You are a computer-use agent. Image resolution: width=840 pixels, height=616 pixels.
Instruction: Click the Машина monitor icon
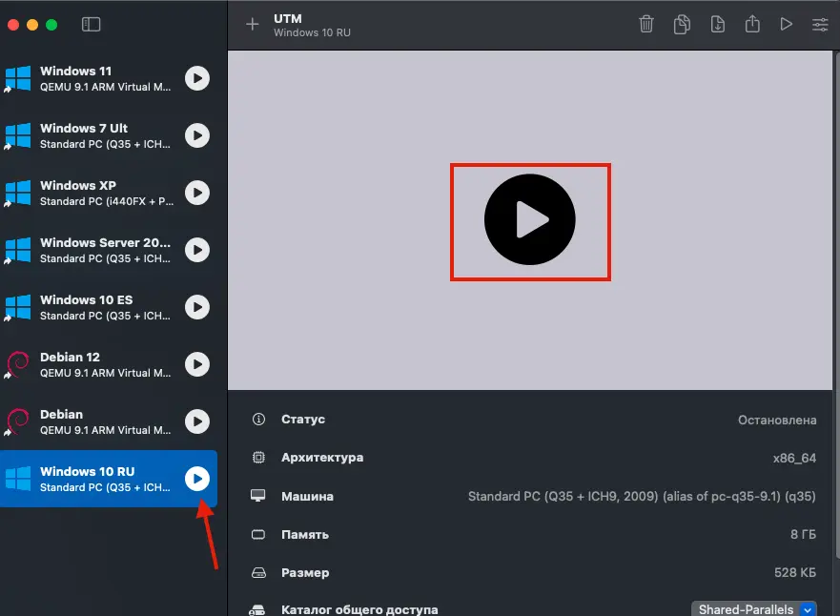tap(258, 496)
